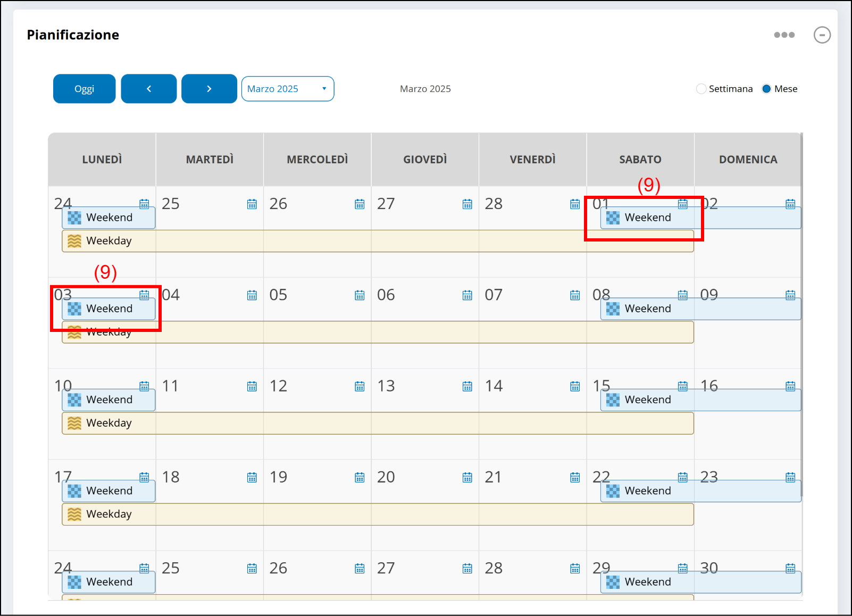Open the Marzo 2025 month dropdown
This screenshot has width=852, height=616.
[287, 89]
